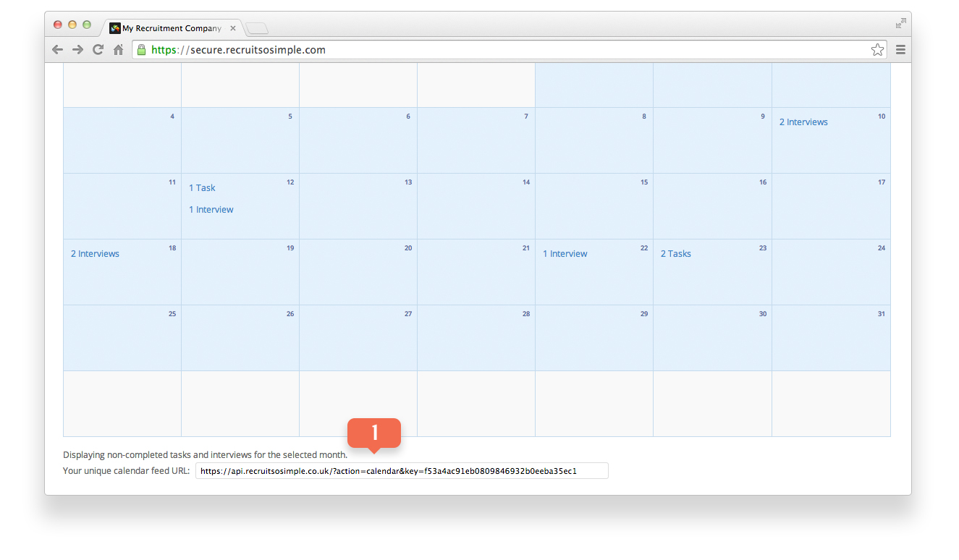Click day number 13 in calendar
This screenshot has height=560, width=959.
coord(408,182)
